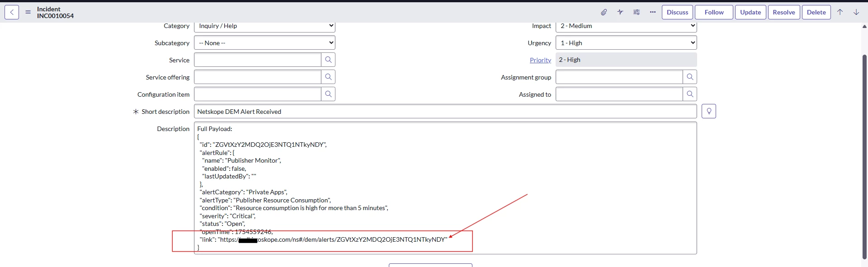Click the Follow button
Screen dimensions: 868x267
pyautogui.click(x=714, y=12)
